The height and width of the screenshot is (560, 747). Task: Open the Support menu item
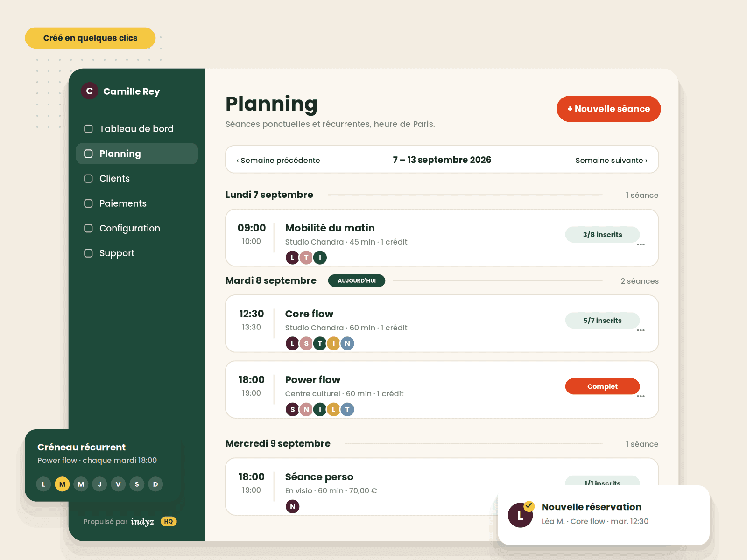tap(137, 253)
